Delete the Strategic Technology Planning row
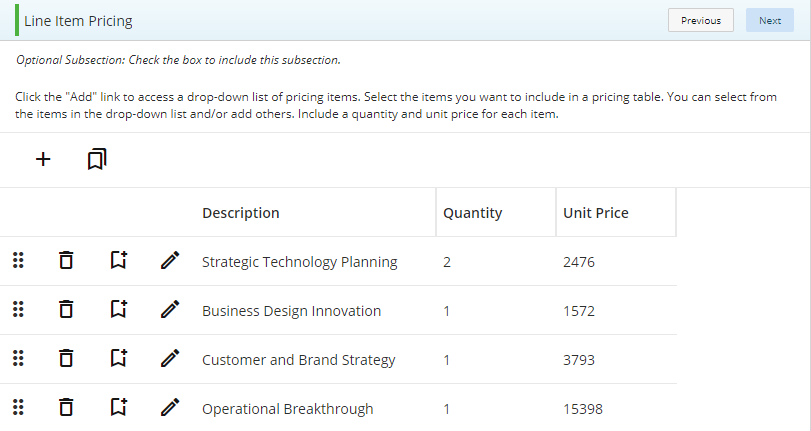This screenshot has width=811, height=431. click(66, 260)
